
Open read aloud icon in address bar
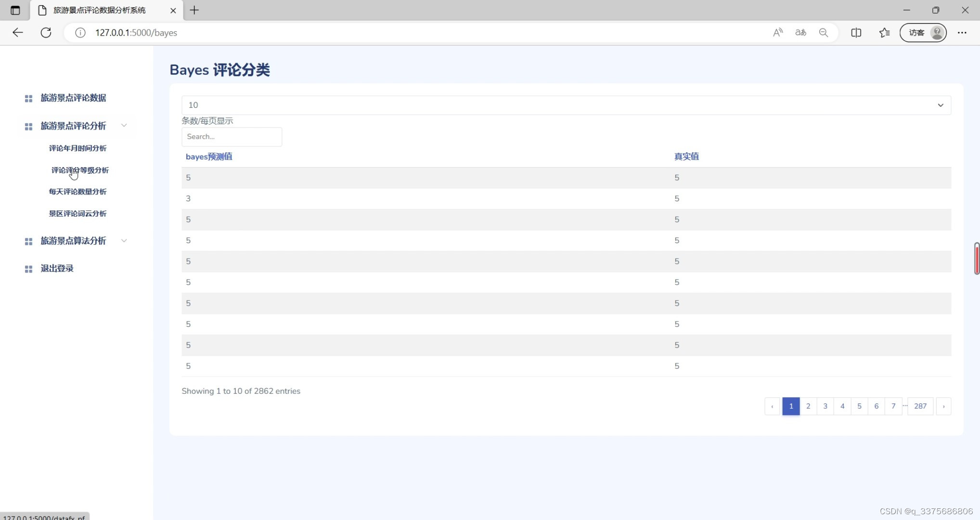pyautogui.click(x=777, y=32)
